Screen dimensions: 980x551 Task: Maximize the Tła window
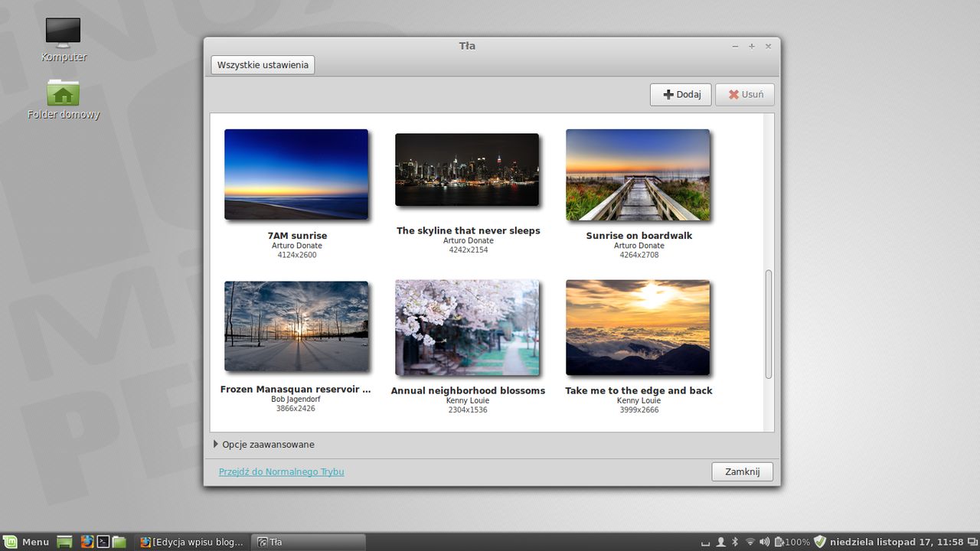pyautogui.click(x=752, y=46)
